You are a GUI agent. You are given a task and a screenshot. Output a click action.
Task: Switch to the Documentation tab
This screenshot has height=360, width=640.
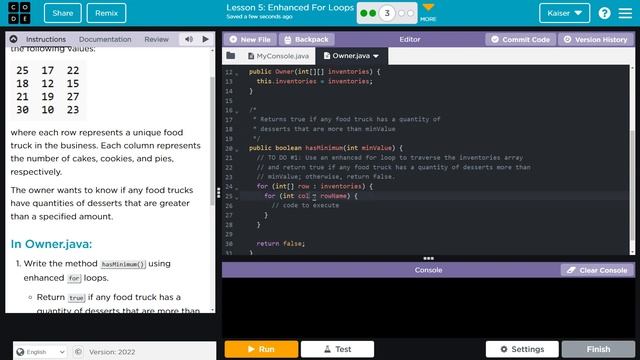[105, 39]
